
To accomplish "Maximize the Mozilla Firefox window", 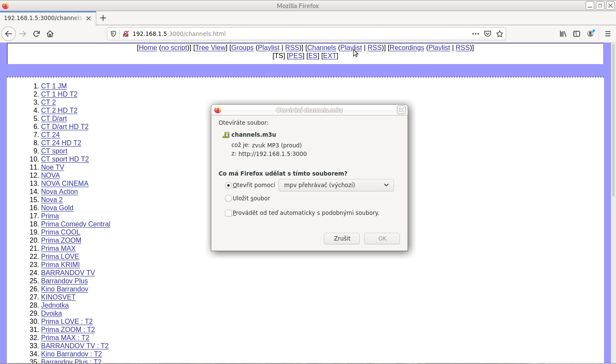I will point(600,6).
